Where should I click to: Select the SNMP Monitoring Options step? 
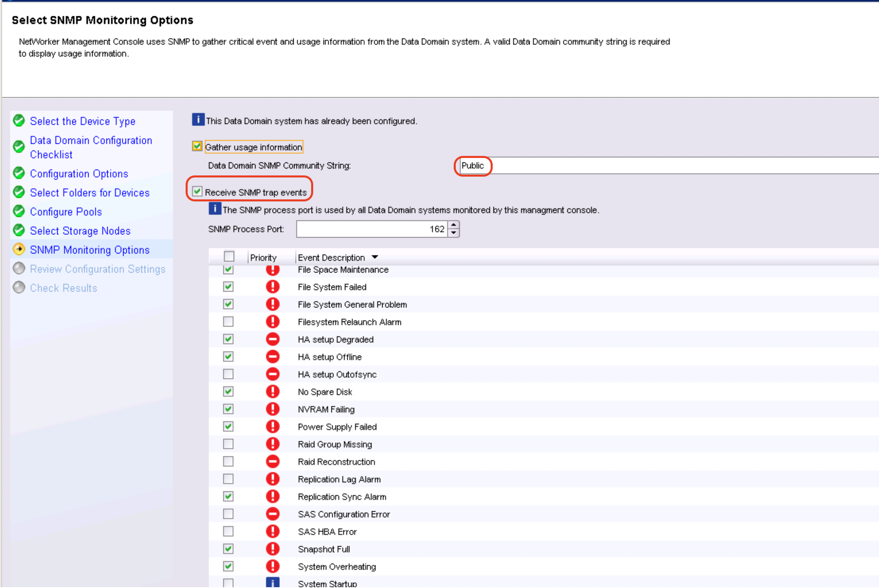pos(90,250)
